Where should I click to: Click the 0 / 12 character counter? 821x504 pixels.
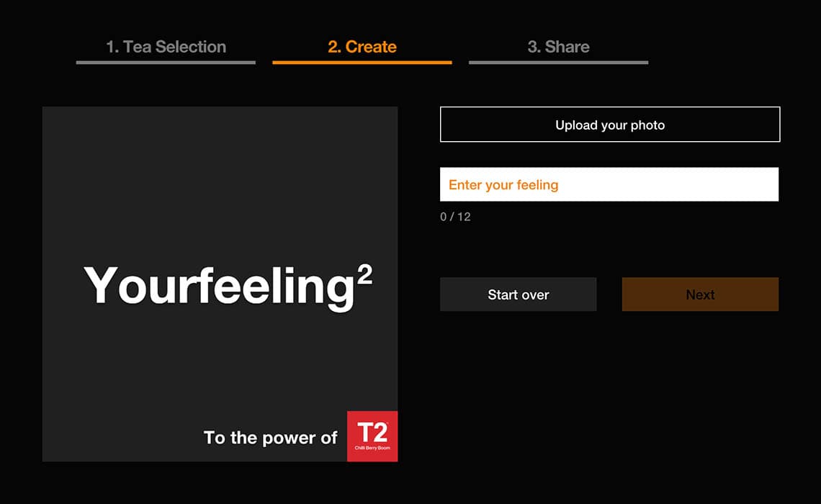point(455,217)
